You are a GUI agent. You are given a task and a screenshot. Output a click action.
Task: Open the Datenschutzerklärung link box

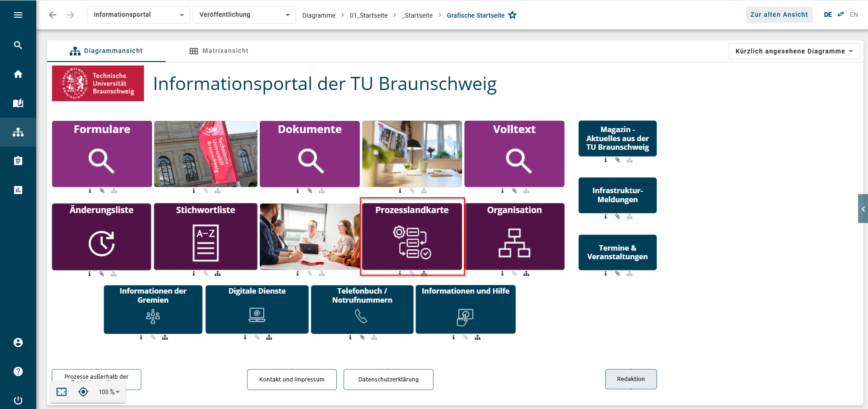coord(388,379)
